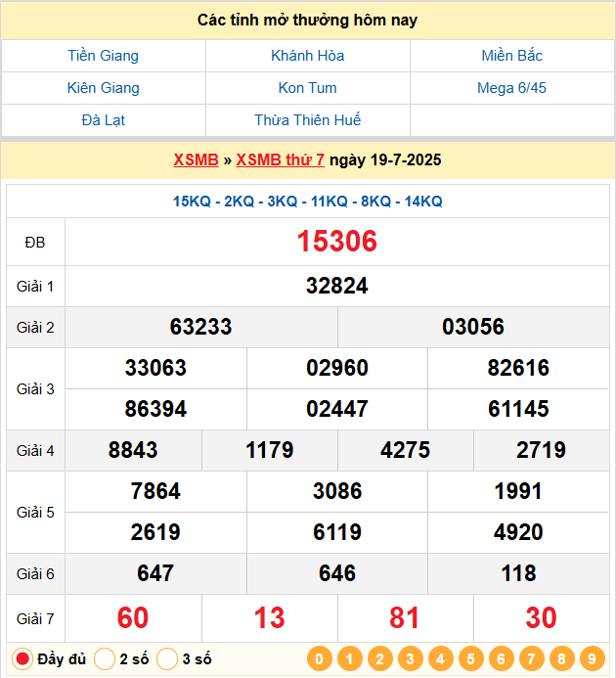This screenshot has height=678, width=616.
Task: Click the Giải 1 number 32824
Action: pyautogui.click(x=336, y=286)
